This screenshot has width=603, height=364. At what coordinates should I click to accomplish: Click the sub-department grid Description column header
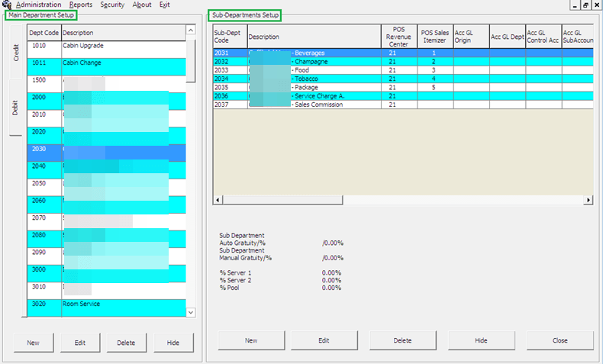[x=314, y=37]
